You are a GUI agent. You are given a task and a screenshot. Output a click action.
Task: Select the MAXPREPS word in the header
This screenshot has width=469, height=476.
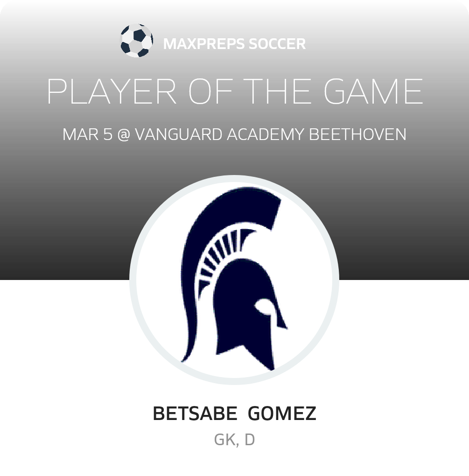204,44
